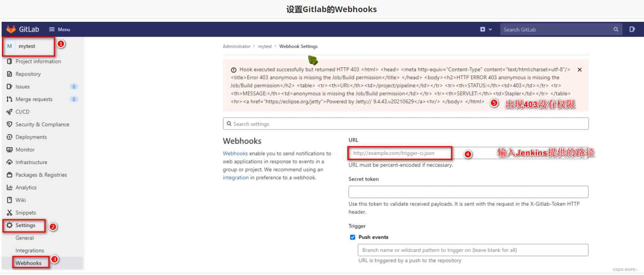Click the Merge requests count badge
This screenshot has height=275, width=644.
pos(74,99)
